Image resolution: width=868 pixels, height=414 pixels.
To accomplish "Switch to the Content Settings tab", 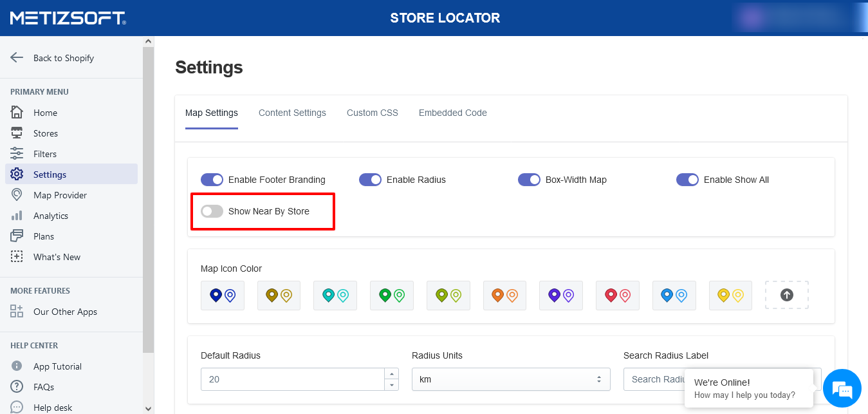I will (292, 113).
